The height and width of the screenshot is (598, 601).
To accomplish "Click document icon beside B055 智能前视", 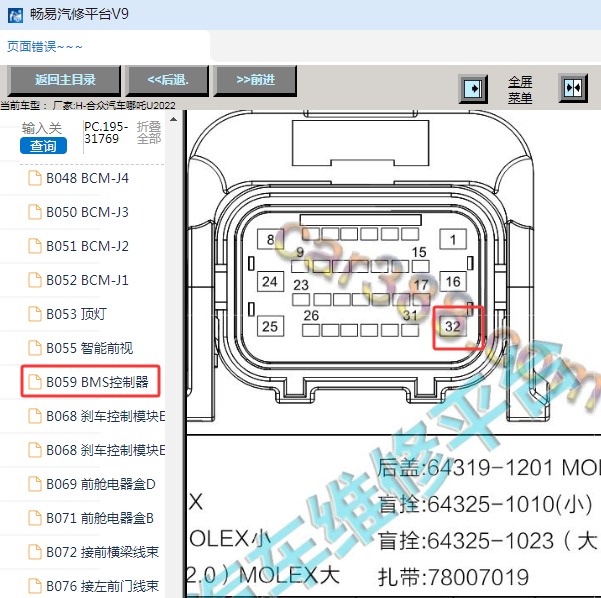I will [x=35, y=348].
